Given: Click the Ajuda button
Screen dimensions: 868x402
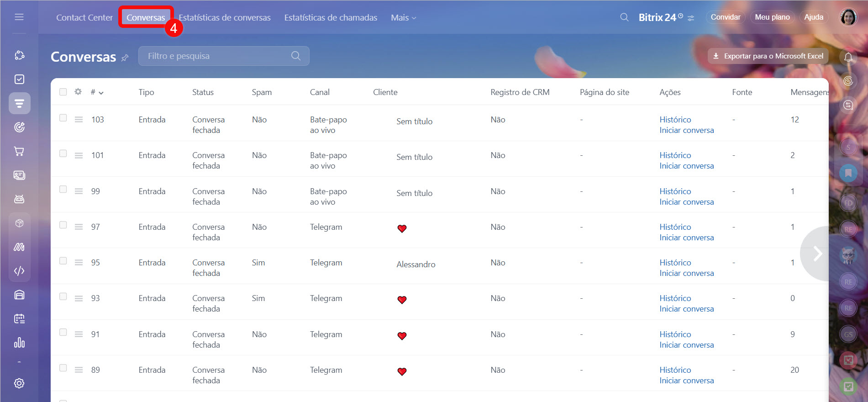Looking at the screenshot, I should pyautogui.click(x=814, y=17).
